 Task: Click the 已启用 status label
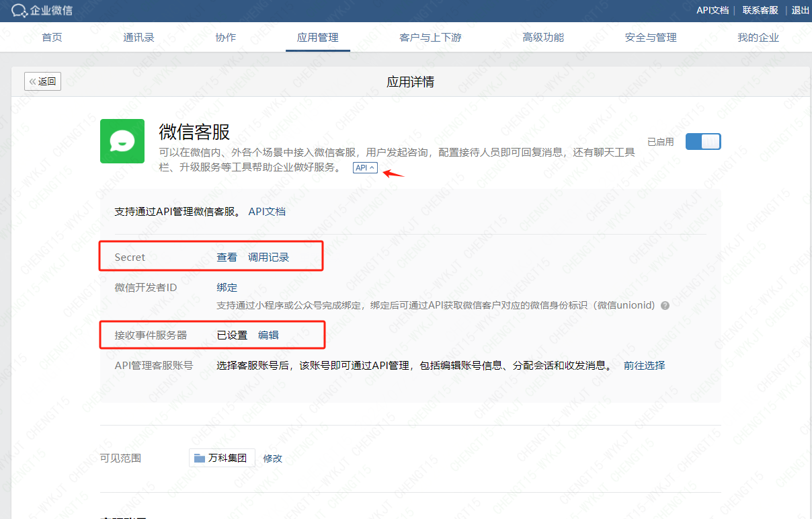pos(660,142)
